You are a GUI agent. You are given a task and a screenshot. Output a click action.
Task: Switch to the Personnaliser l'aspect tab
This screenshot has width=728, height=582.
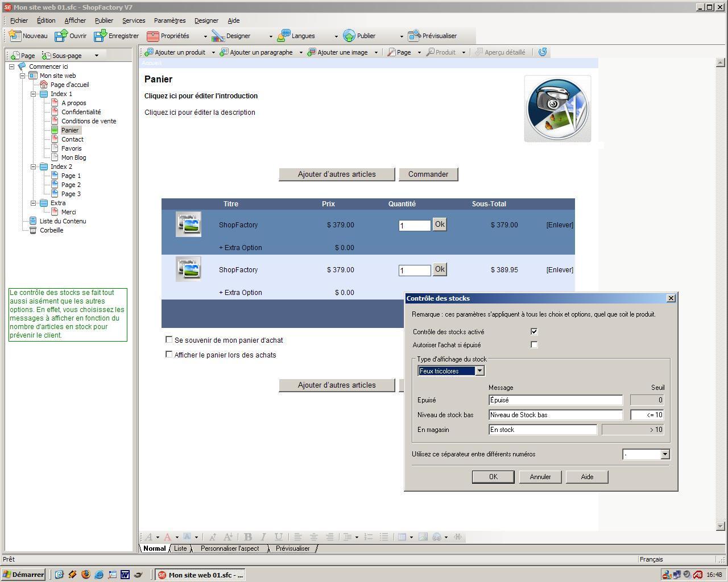coord(230,548)
